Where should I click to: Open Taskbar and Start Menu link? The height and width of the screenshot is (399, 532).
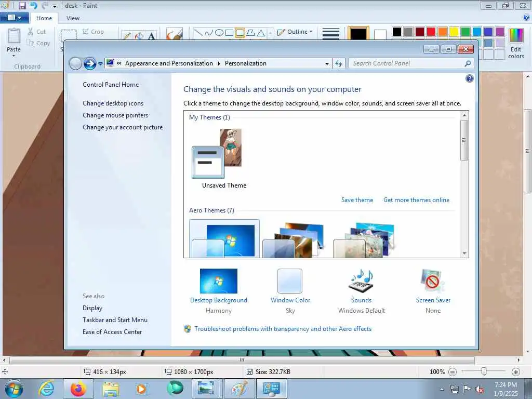(x=115, y=320)
